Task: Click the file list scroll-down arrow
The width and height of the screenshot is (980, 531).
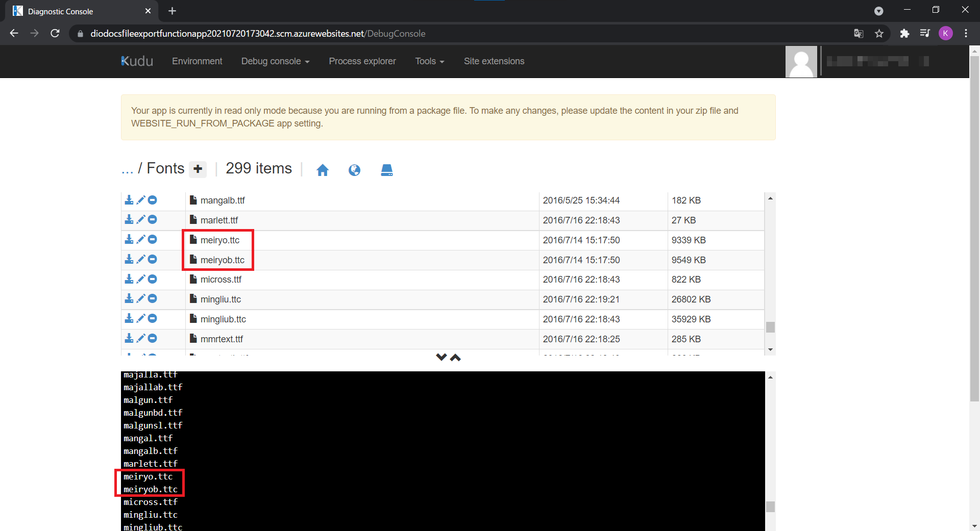Action: click(x=770, y=350)
